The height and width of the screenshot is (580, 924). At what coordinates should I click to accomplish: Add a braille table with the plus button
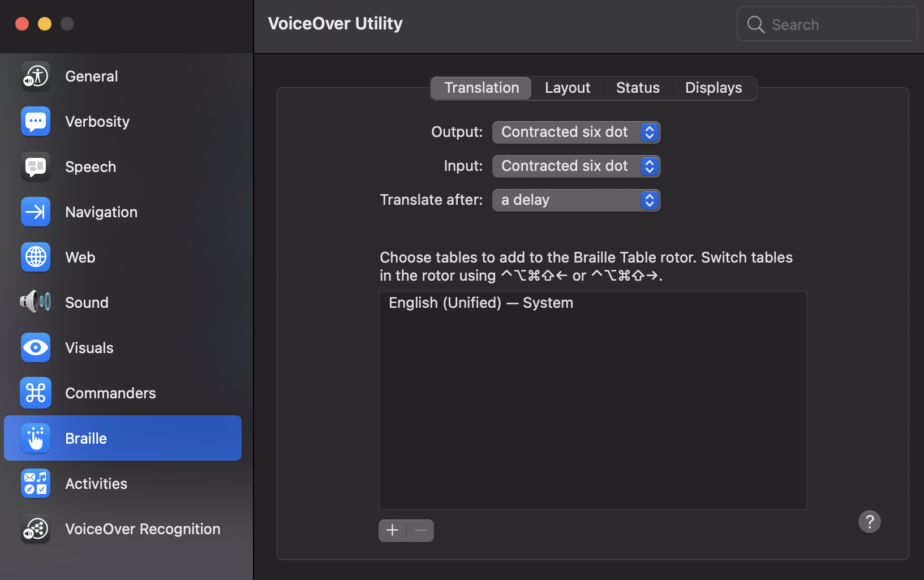(392, 530)
